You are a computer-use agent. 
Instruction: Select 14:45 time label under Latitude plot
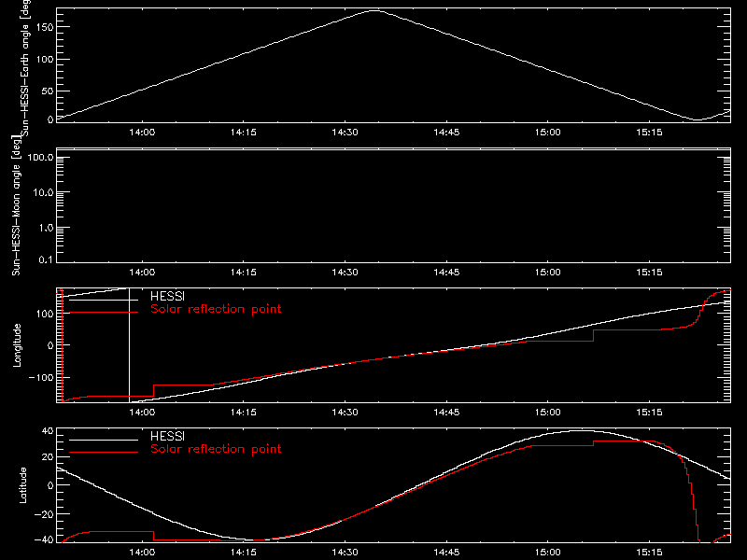(x=446, y=552)
